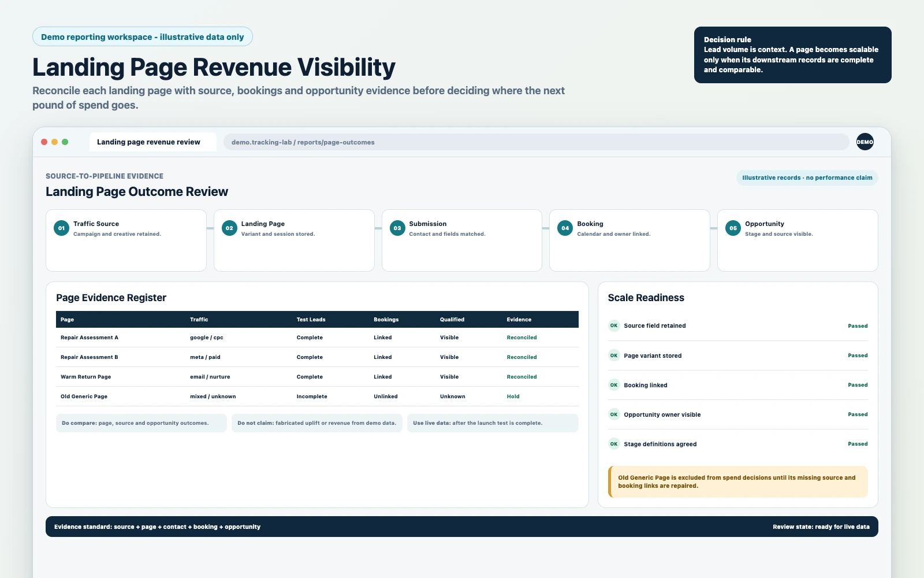
Task: Click the 01 Traffic Source step badge
Action: [x=61, y=228]
